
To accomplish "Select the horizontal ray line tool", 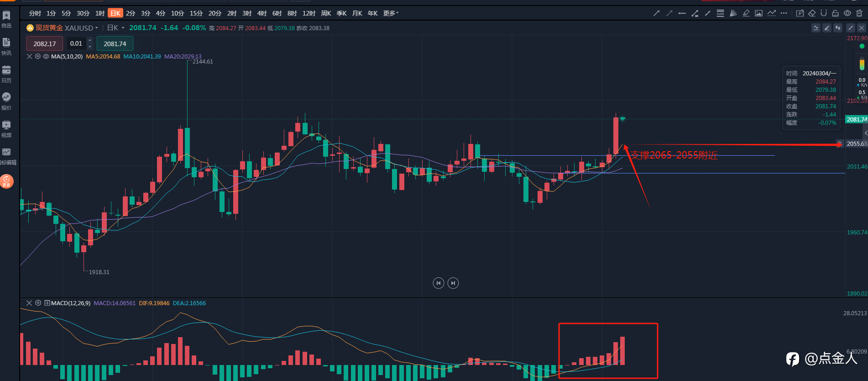I will point(682,13).
